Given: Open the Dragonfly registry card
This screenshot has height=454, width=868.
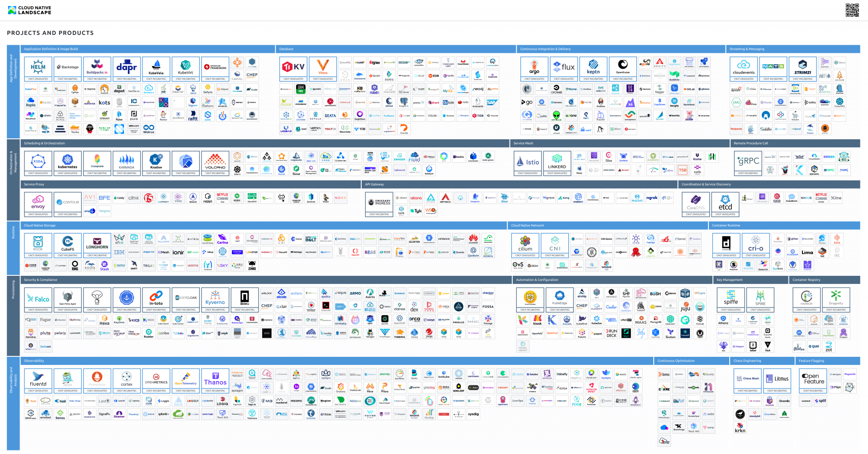Looking at the screenshot, I should (x=836, y=300).
